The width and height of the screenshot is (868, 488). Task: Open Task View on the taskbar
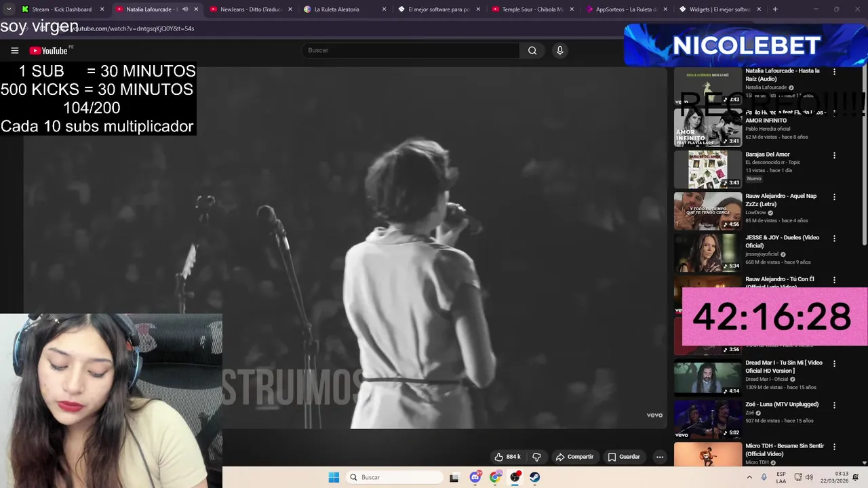[x=454, y=477]
